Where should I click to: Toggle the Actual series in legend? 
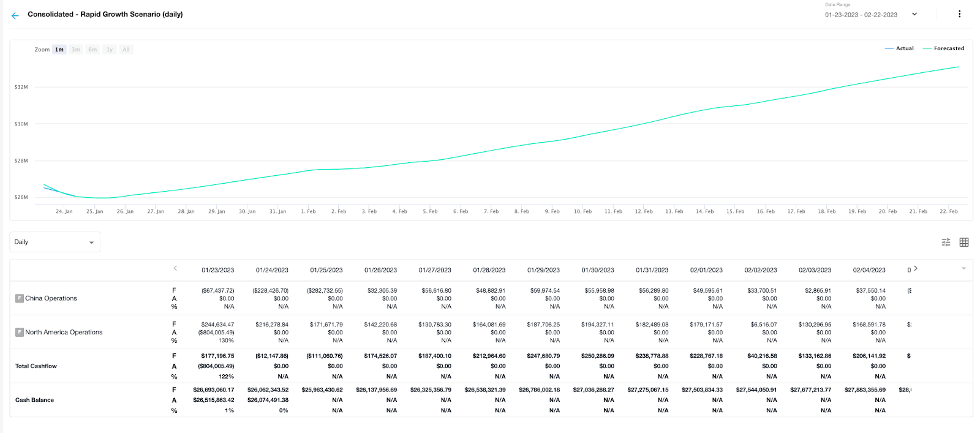pos(899,48)
